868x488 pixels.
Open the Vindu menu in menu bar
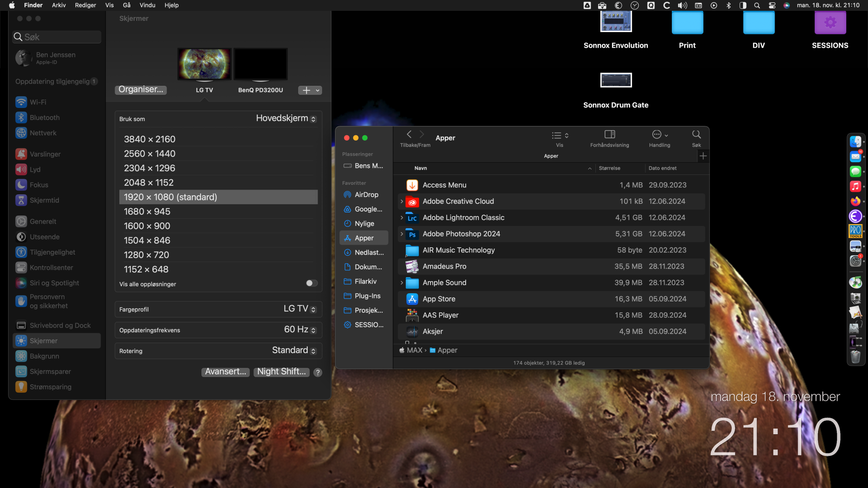tap(147, 5)
